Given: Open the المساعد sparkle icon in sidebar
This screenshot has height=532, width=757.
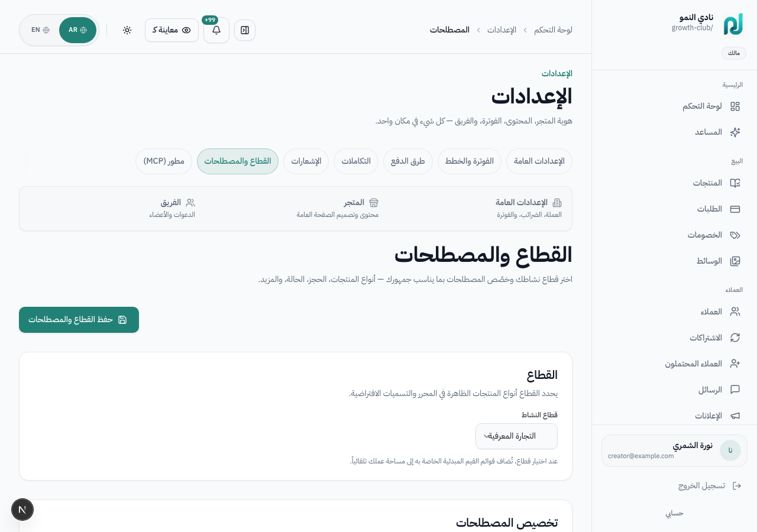Looking at the screenshot, I should click(x=735, y=132).
